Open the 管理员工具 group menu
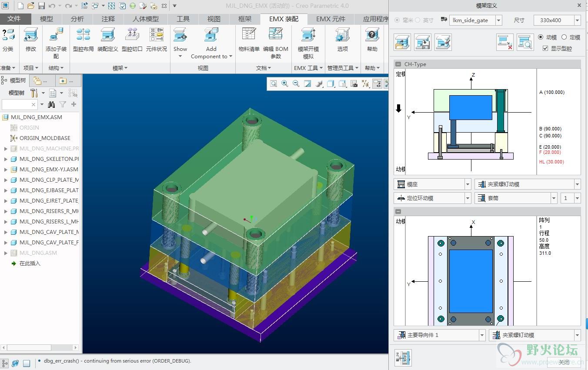The width and height of the screenshot is (588, 370). 344,68
